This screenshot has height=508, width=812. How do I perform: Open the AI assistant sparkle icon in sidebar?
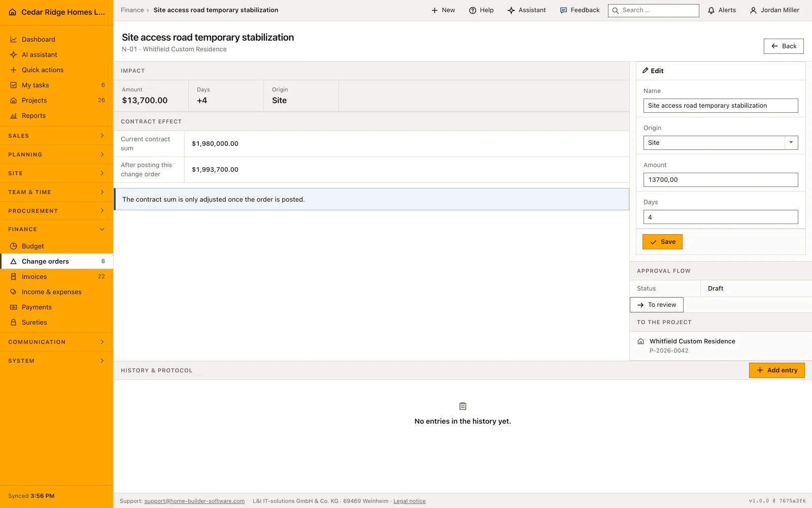[x=14, y=54]
